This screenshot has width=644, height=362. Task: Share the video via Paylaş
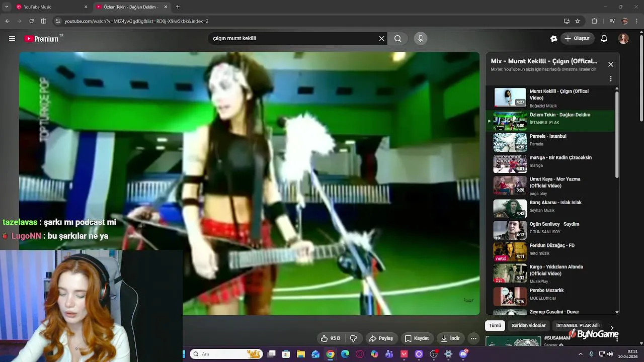381,338
